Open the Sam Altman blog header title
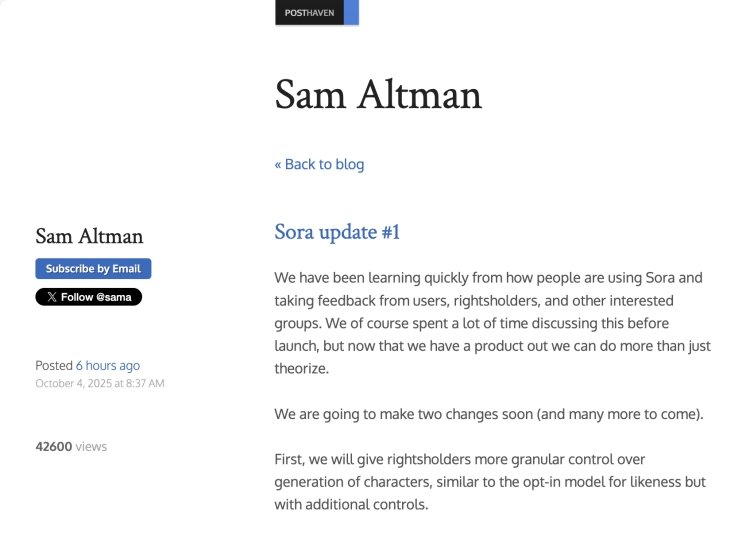 (378, 95)
